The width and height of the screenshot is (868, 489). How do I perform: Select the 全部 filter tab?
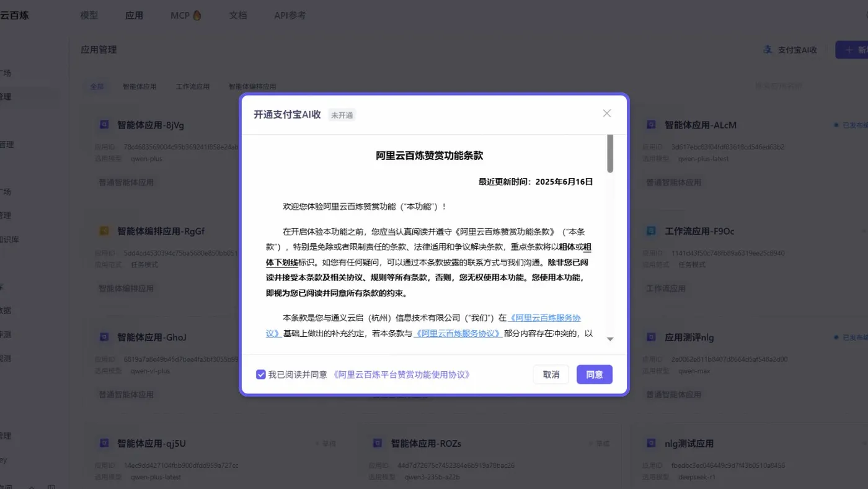coord(97,86)
